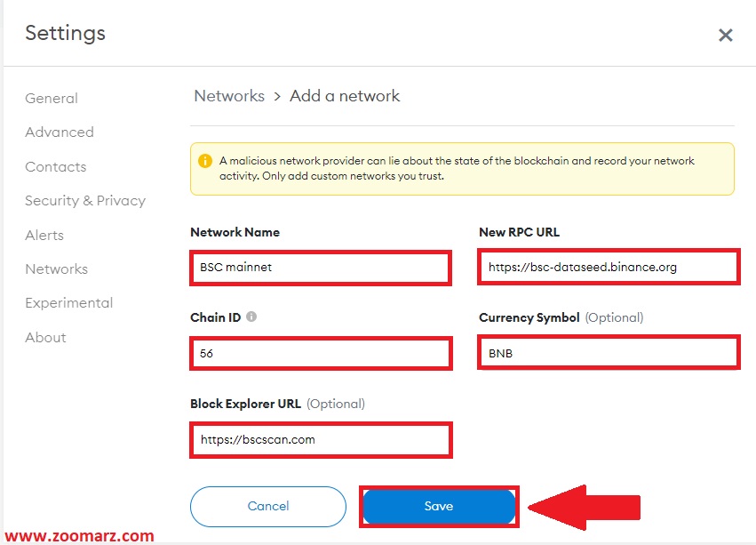The image size is (756, 545).
Task: Save the new network
Action: tap(439, 507)
